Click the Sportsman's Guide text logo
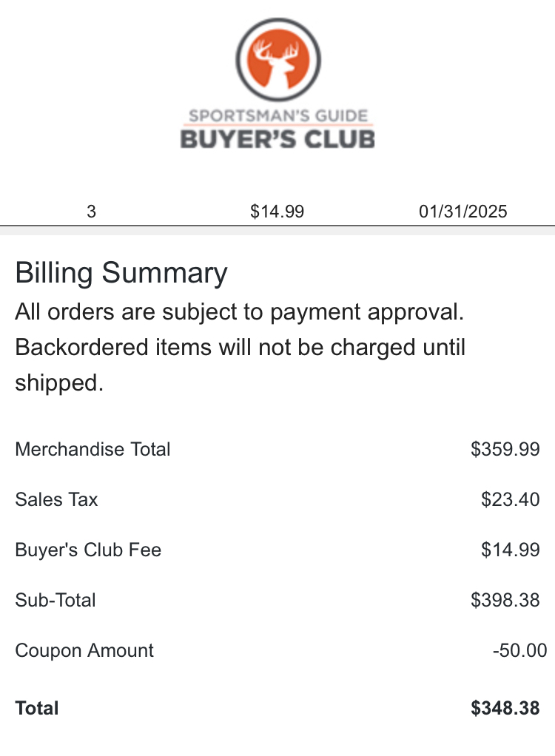The height and width of the screenshot is (756, 555). tap(278, 115)
